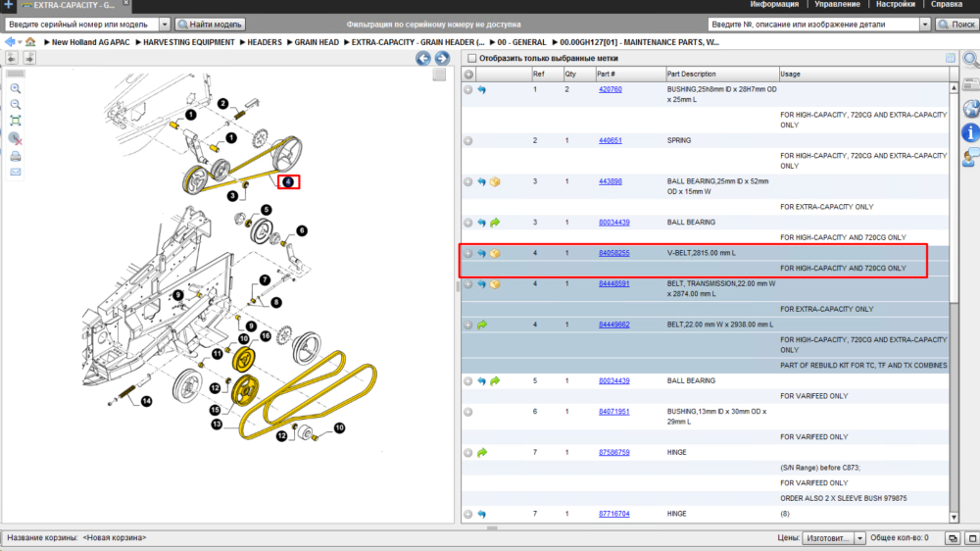This screenshot has width=980, height=551.
Task: Click package icon for part 443898
Action: (495, 182)
